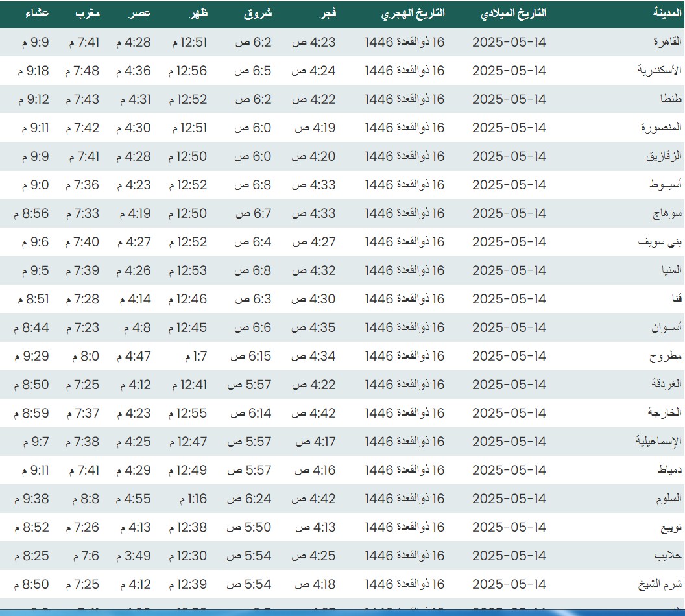This screenshot has width=685, height=616.
Task: Click the عصر time in الغردقة row
Action: 134,385
